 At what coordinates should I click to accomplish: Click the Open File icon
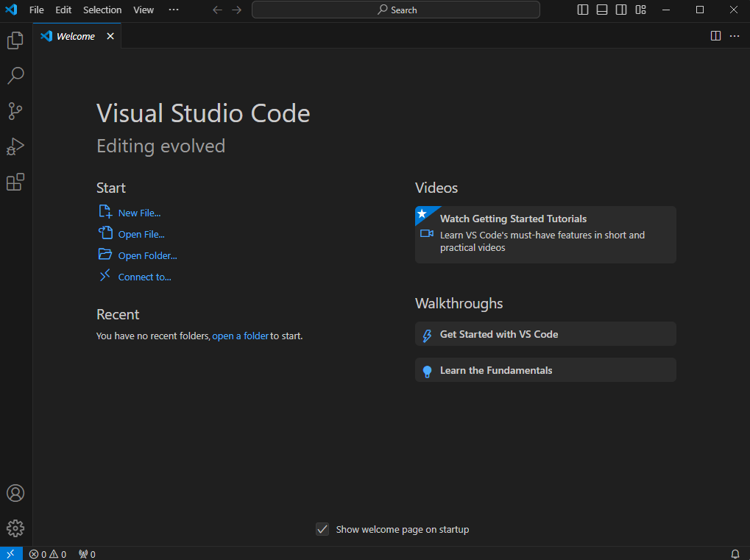click(105, 233)
